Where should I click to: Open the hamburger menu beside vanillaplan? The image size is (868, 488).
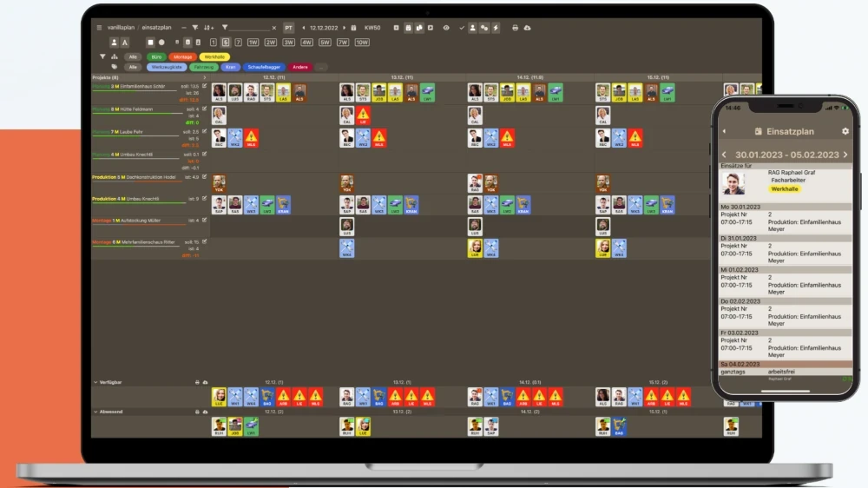click(x=99, y=28)
